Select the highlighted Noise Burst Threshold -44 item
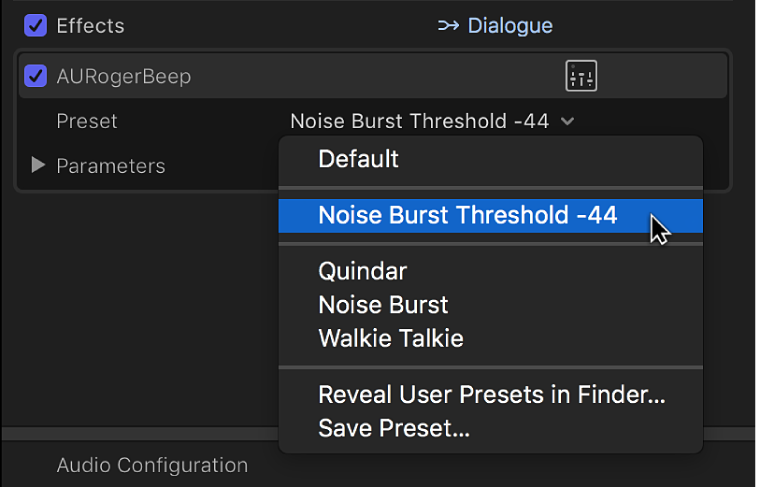Screen dimensions: 758x488 point(467,215)
